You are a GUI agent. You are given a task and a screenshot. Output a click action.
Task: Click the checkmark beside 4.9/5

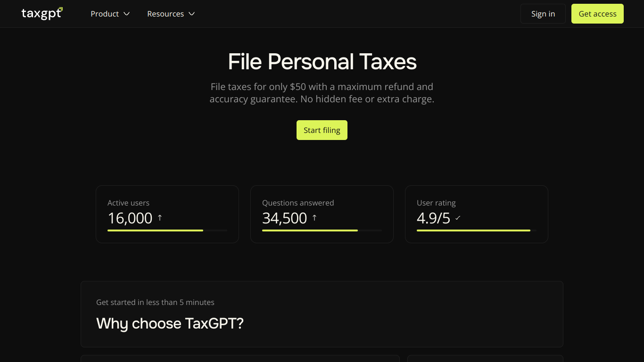(458, 218)
